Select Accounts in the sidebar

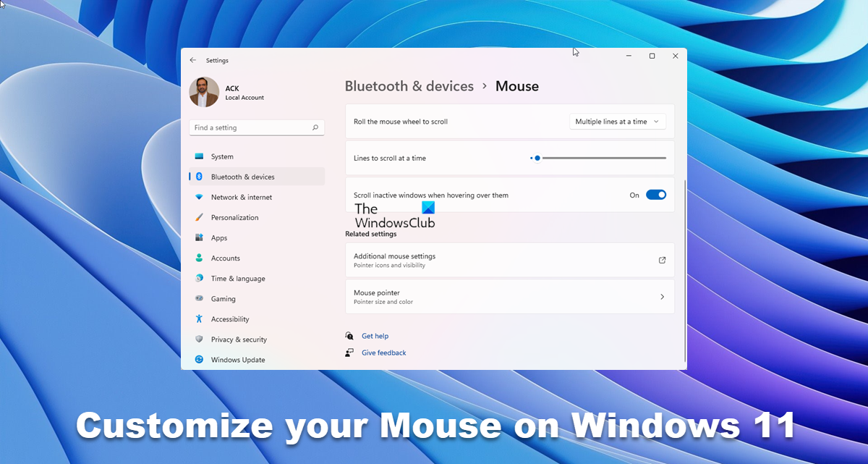[257, 258]
